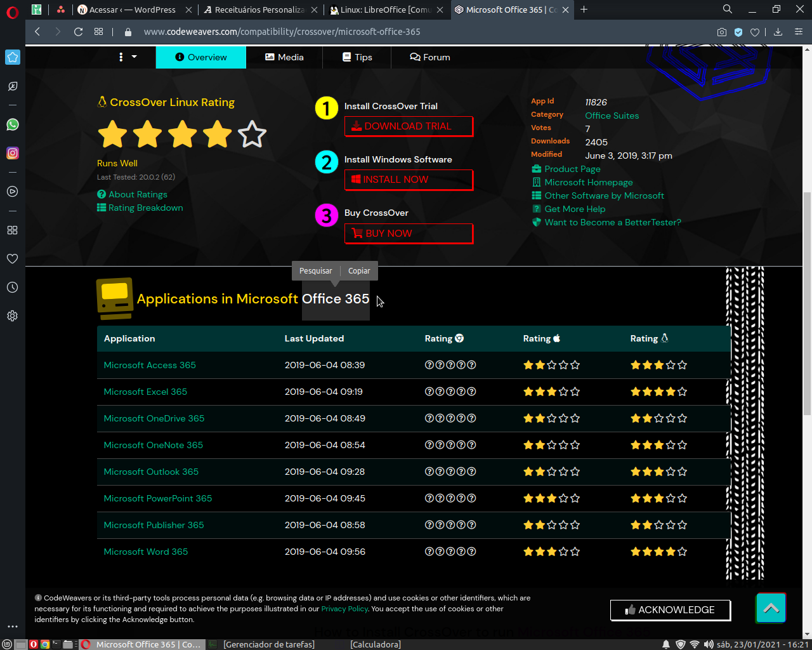Open sidebar Speed Dial grid icon
This screenshot has height=650, width=812.
pos(13,230)
